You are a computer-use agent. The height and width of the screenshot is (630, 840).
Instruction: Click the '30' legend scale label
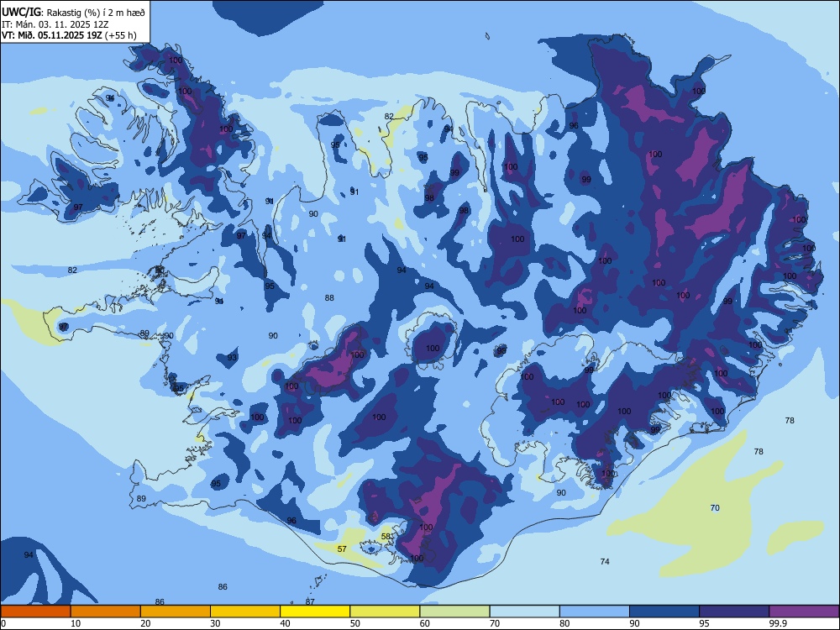[x=215, y=623]
